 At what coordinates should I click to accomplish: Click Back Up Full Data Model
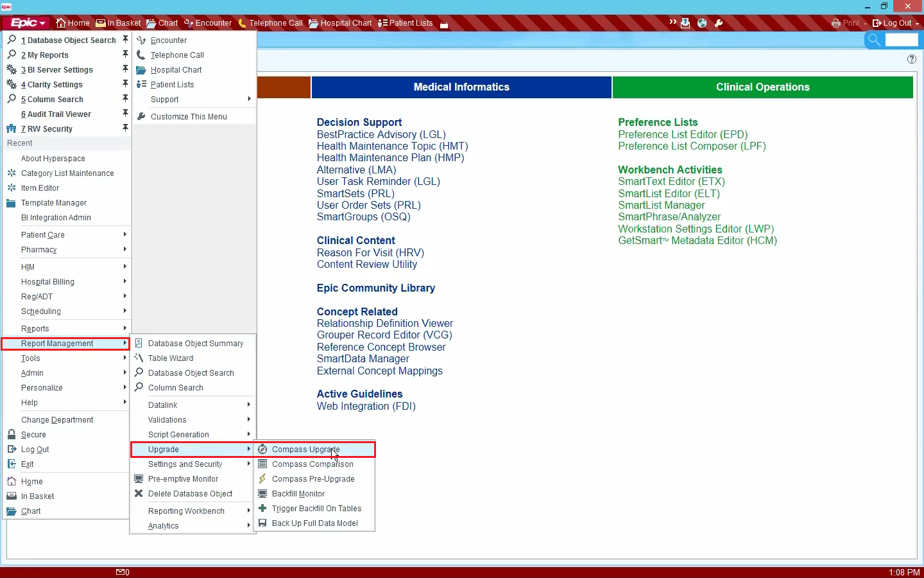(x=314, y=523)
